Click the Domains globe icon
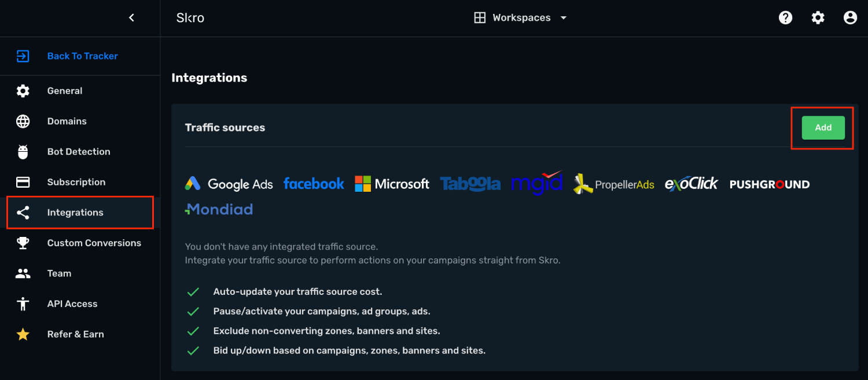 click(x=23, y=121)
